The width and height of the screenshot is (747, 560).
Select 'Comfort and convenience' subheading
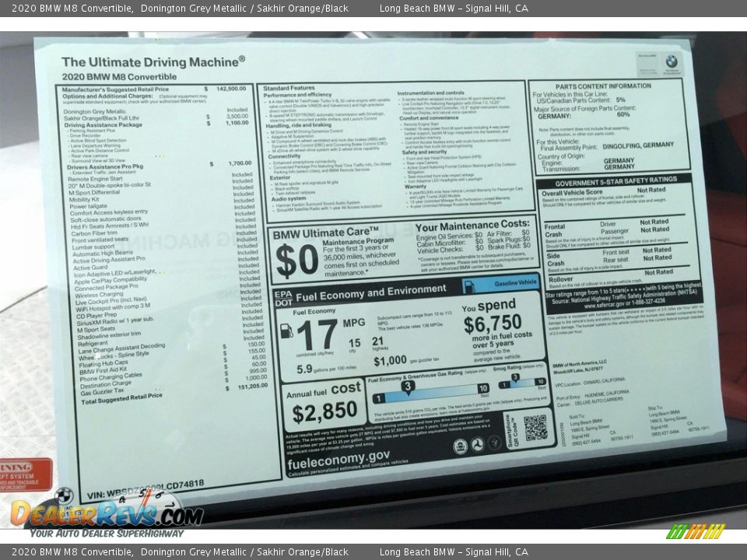429,117
